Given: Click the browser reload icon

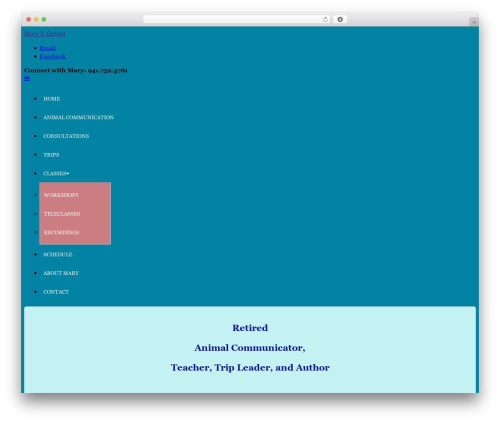Looking at the screenshot, I should click(x=325, y=19).
